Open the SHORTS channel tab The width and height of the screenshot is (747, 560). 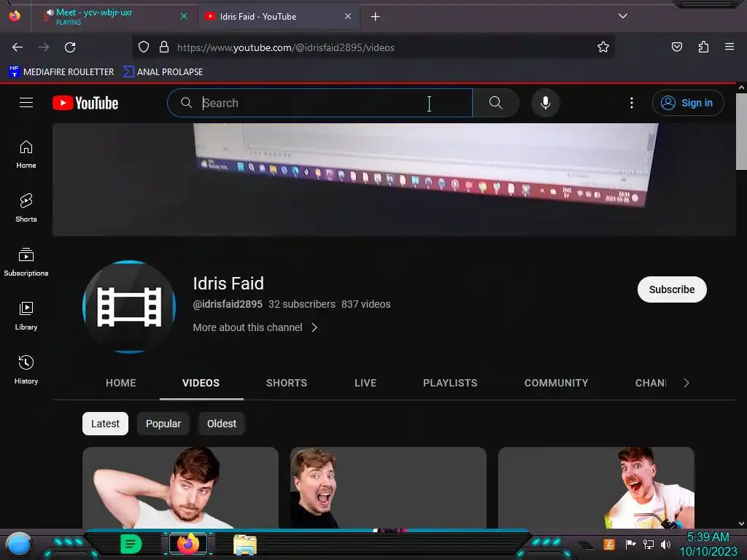286,383
